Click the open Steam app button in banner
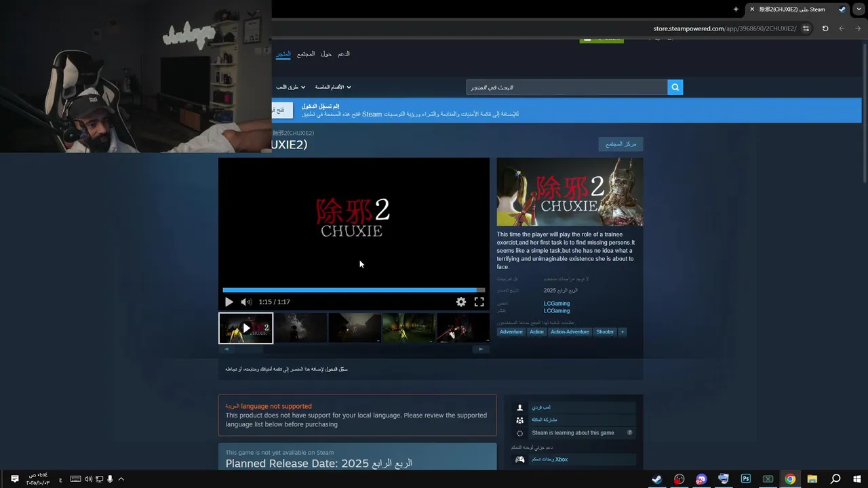This screenshot has width=868, height=488. tap(282, 110)
